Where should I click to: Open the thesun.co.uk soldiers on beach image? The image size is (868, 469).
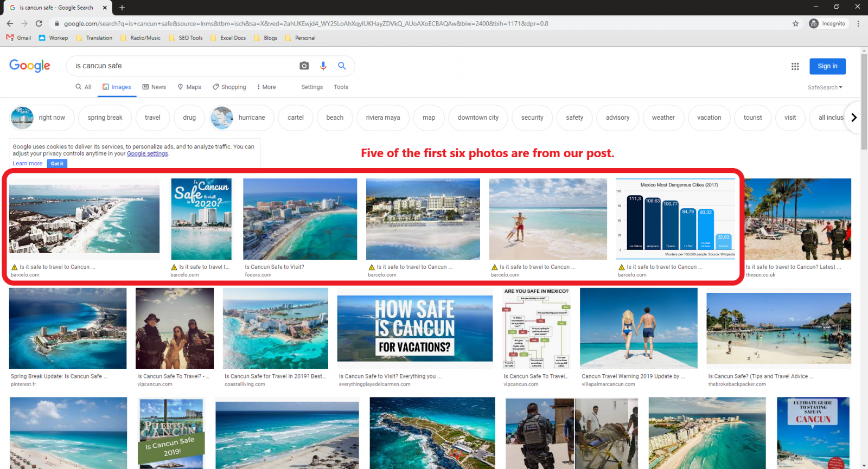[798, 219]
